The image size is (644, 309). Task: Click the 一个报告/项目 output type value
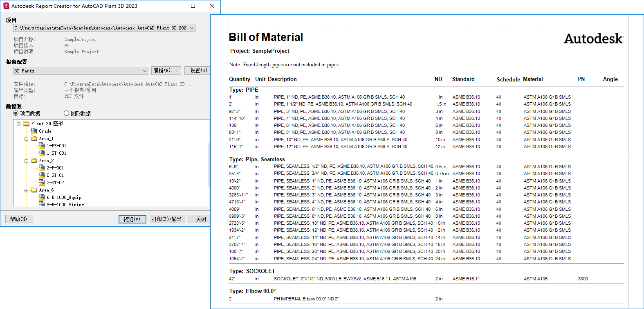[x=80, y=90]
